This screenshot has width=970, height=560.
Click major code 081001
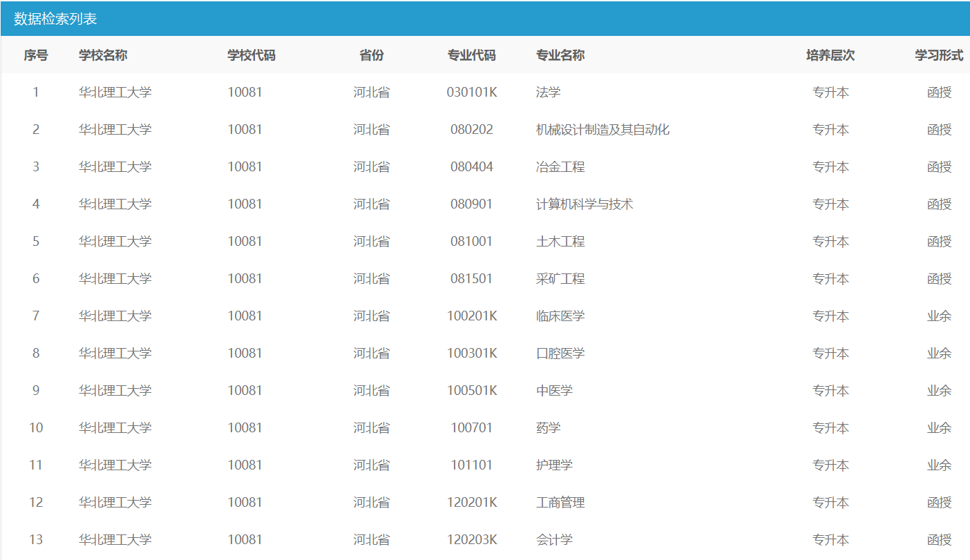tap(472, 242)
